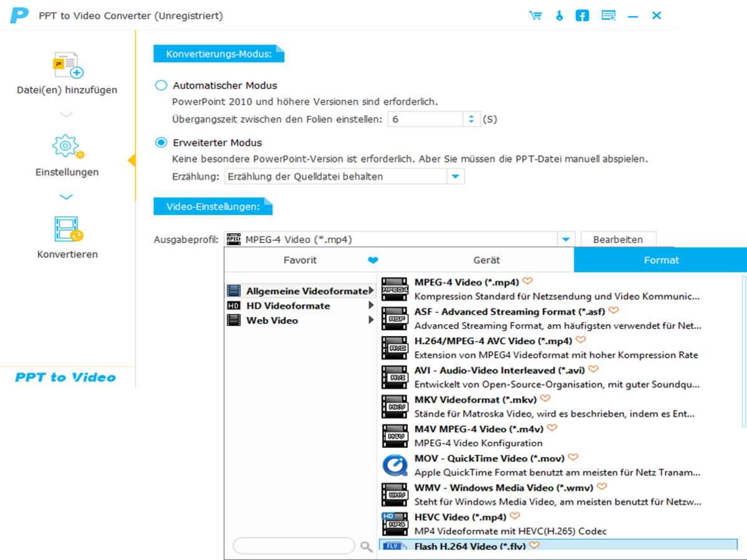747x560 pixels.
Task: Favorite the MPEG-4 Video heart icon
Action: 528,281
